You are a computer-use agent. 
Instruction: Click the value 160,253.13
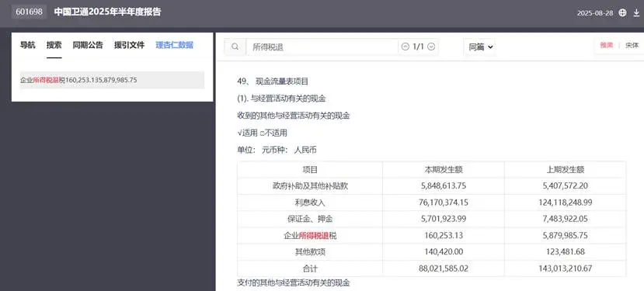[444, 236]
